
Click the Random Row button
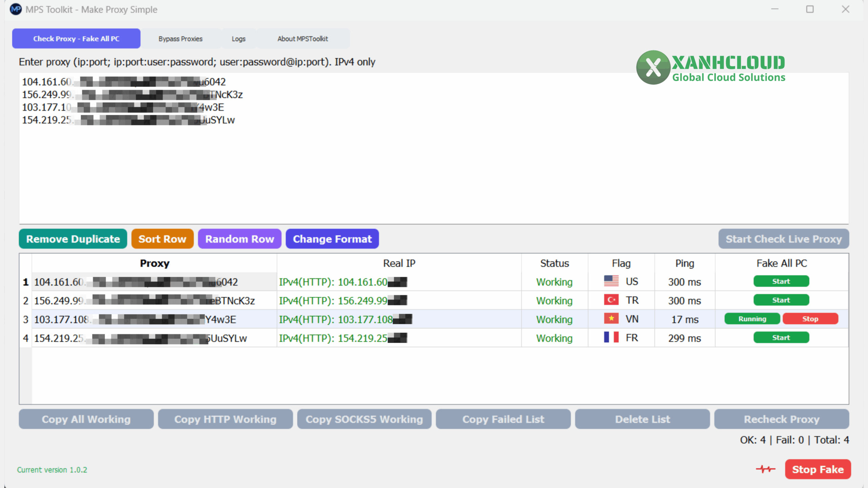click(x=239, y=239)
